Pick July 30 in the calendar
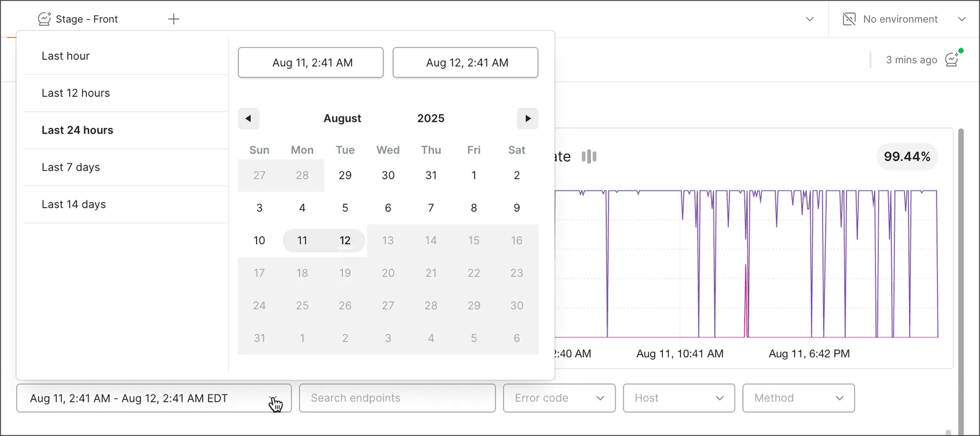 click(388, 175)
